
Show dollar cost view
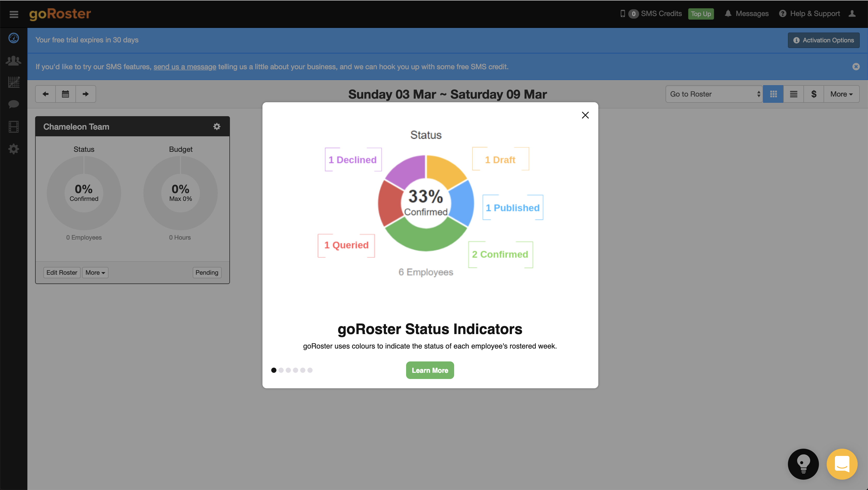pos(814,94)
